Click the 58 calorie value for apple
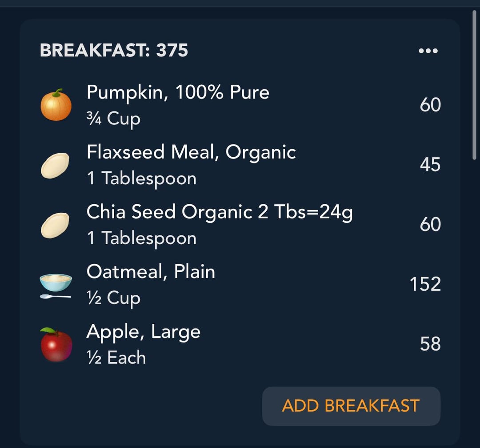Viewport: 480px width, 448px height. (430, 344)
